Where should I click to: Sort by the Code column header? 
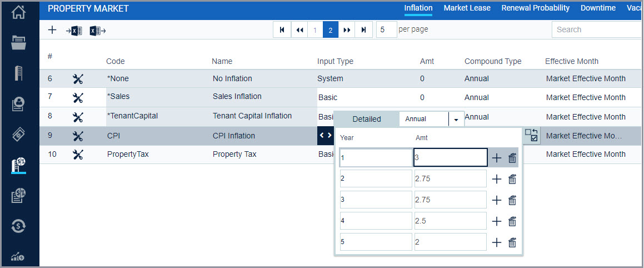116,61
